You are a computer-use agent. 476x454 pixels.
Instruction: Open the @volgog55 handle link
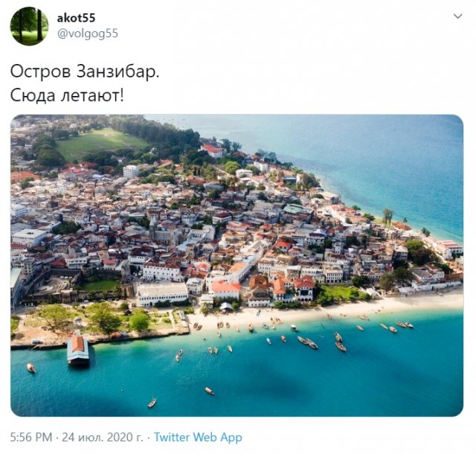point(88,33)
